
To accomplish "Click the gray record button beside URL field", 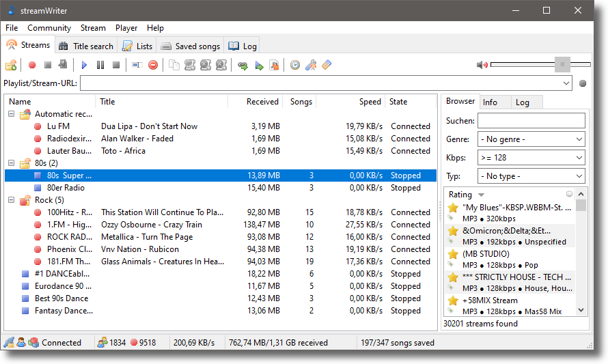I will point(583,83).
